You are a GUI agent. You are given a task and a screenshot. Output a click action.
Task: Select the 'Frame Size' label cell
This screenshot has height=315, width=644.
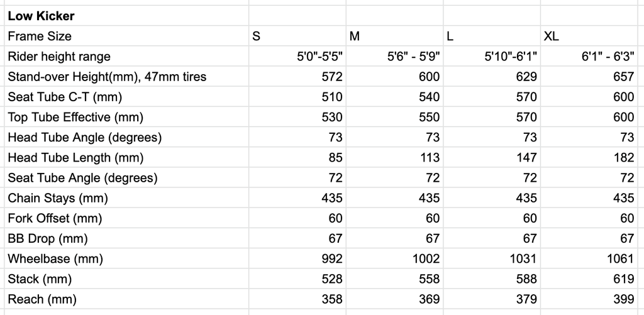point(40,36)
